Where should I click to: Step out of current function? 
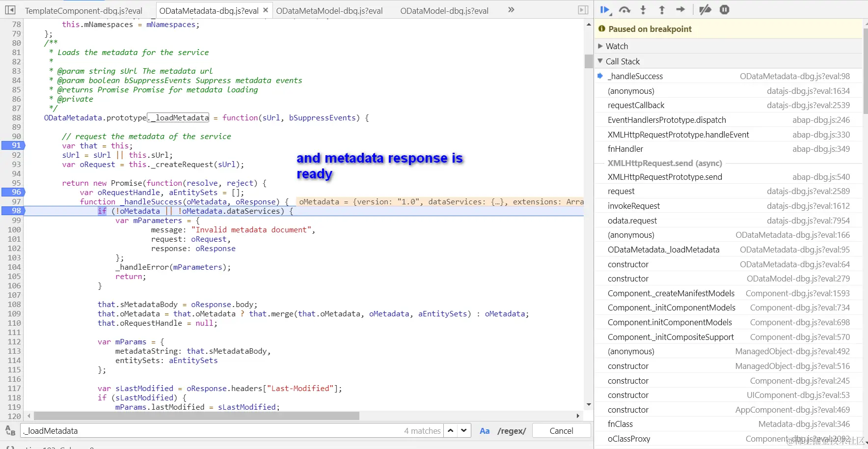point(662,10)
